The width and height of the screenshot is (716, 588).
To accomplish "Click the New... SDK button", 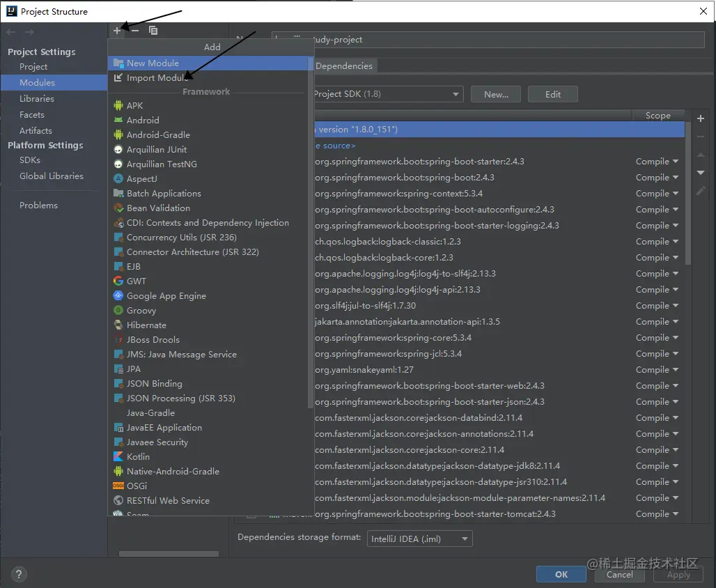I will (x=496, y=94).
